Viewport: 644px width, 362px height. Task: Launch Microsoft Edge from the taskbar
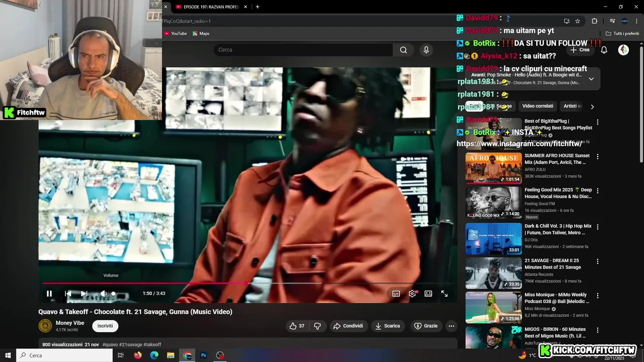154,355
